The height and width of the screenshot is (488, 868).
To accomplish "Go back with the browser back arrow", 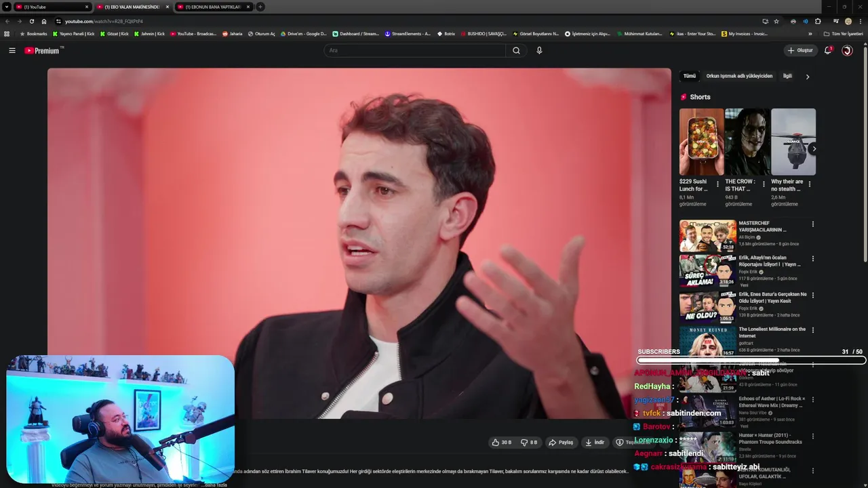I will [x=7, y=21].
